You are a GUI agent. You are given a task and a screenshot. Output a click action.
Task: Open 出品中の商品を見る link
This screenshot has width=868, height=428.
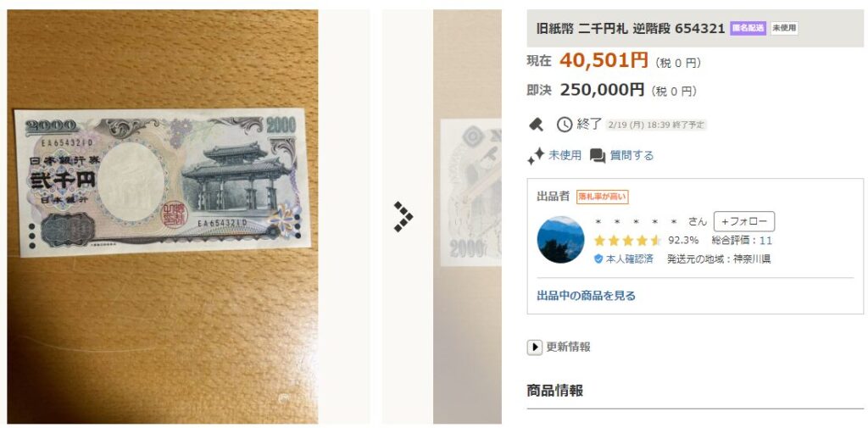point(587,296)
